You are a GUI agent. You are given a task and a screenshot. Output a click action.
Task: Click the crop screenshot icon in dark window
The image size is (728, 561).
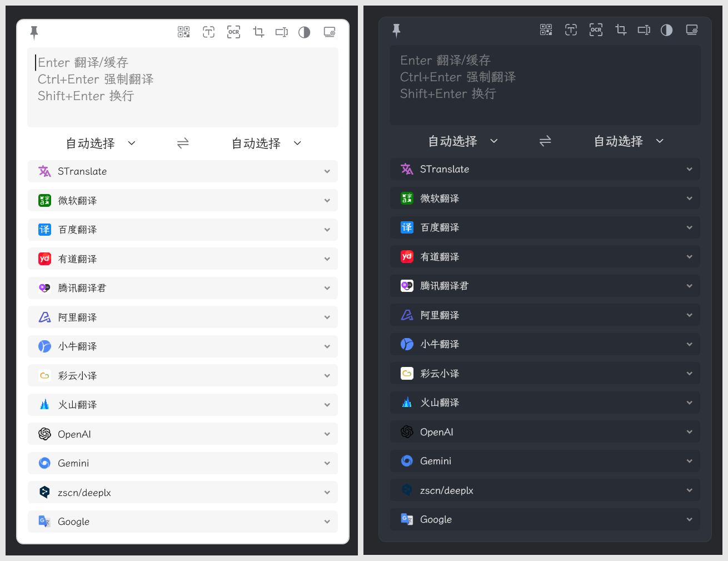click(621, 30)
